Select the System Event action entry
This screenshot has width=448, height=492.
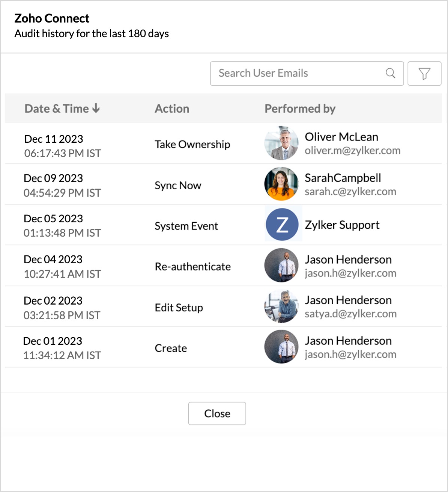coord(186,226)
